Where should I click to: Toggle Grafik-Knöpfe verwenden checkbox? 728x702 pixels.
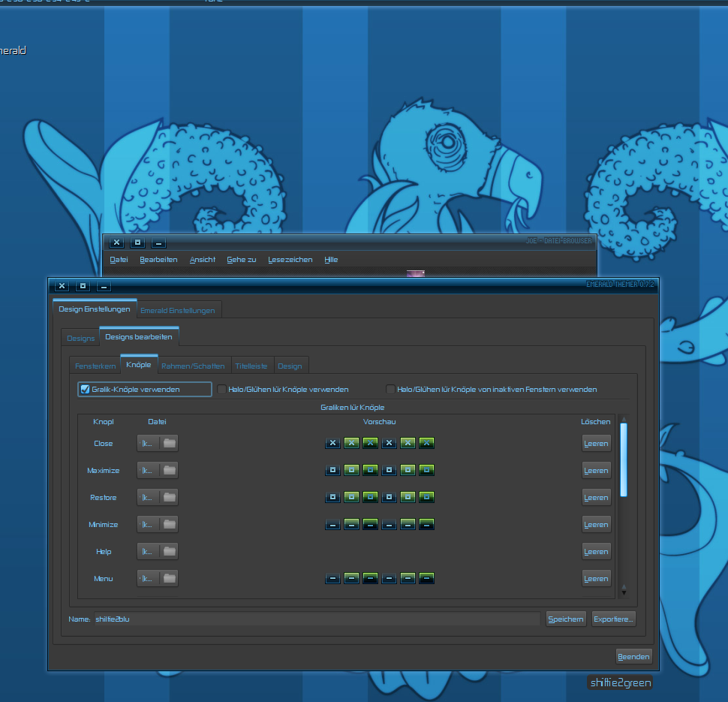pos(85,390)
